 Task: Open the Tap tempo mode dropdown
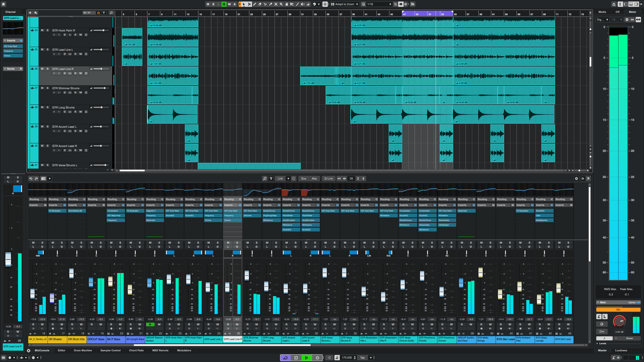click(x=371, y=358)
